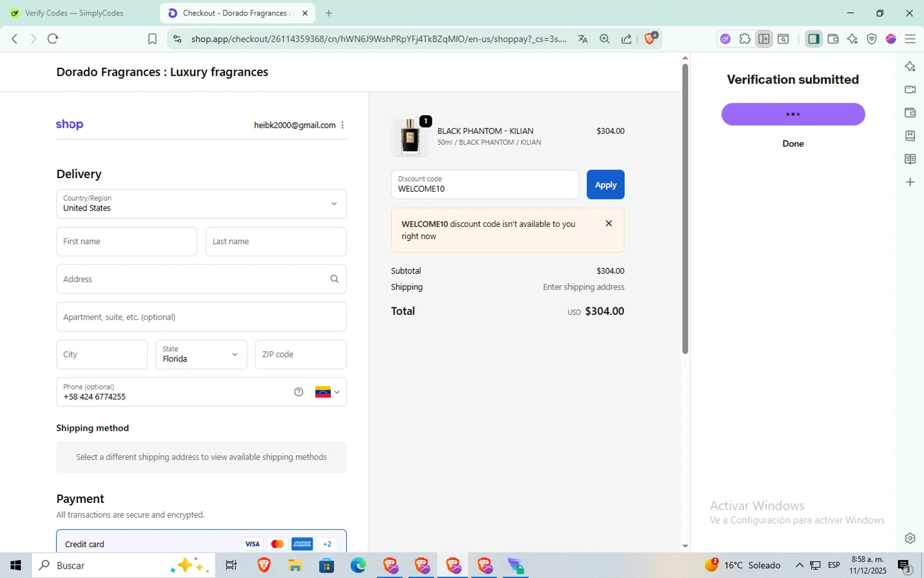Click the taskbar Buscar search box
This screenshot has height=578, width=924.
pyautogui.click(x=123, y=565)
